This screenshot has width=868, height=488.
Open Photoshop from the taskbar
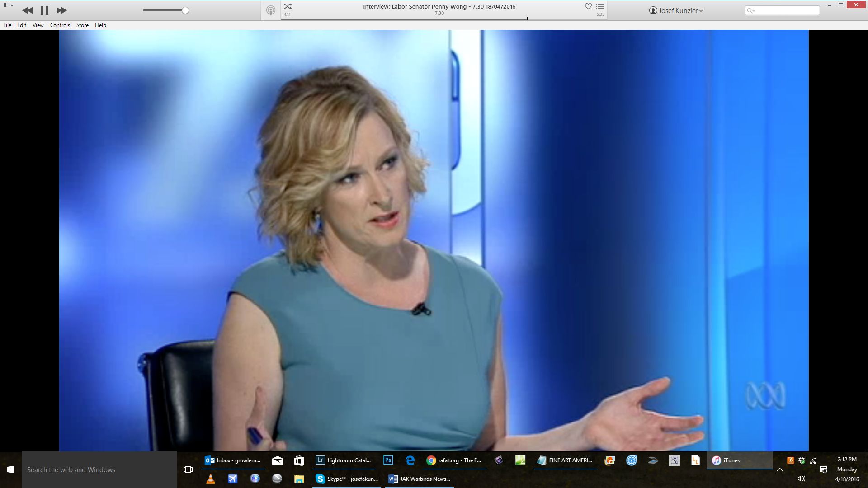coord(388,460)
